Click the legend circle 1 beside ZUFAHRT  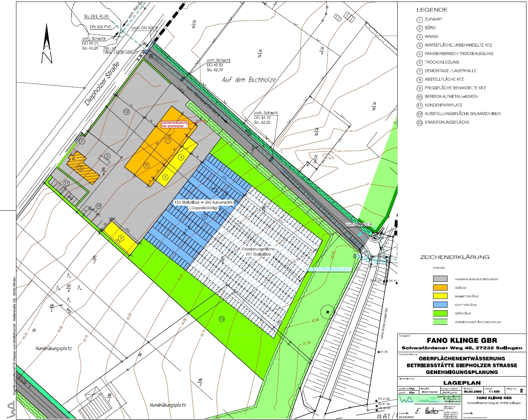(419, 19)
